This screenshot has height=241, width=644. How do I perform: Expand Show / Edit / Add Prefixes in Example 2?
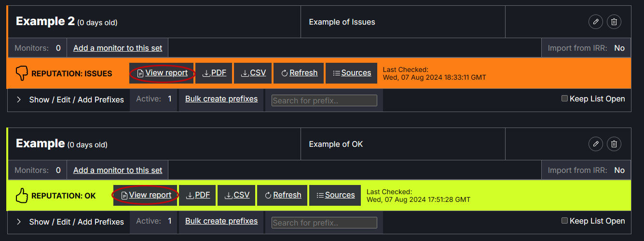point(70,99)
